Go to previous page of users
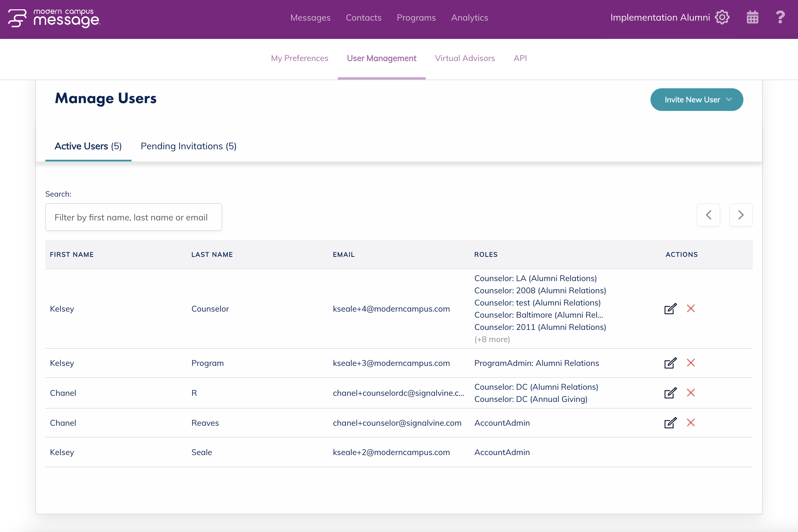This screenshot has height=532, width=798. click(708, 215)
